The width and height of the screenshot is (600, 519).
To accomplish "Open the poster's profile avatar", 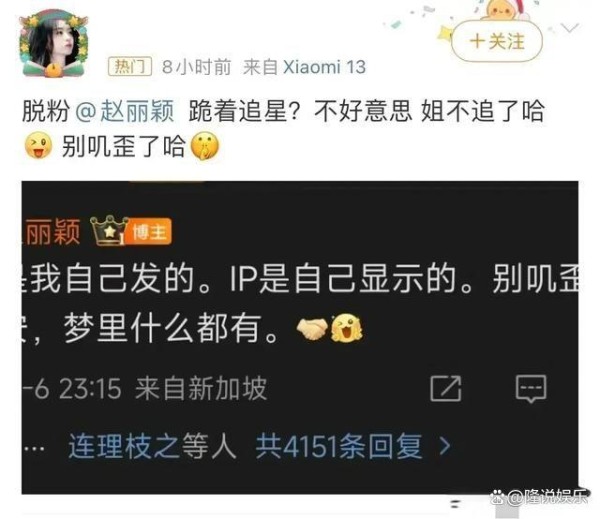I will (54, 43).
